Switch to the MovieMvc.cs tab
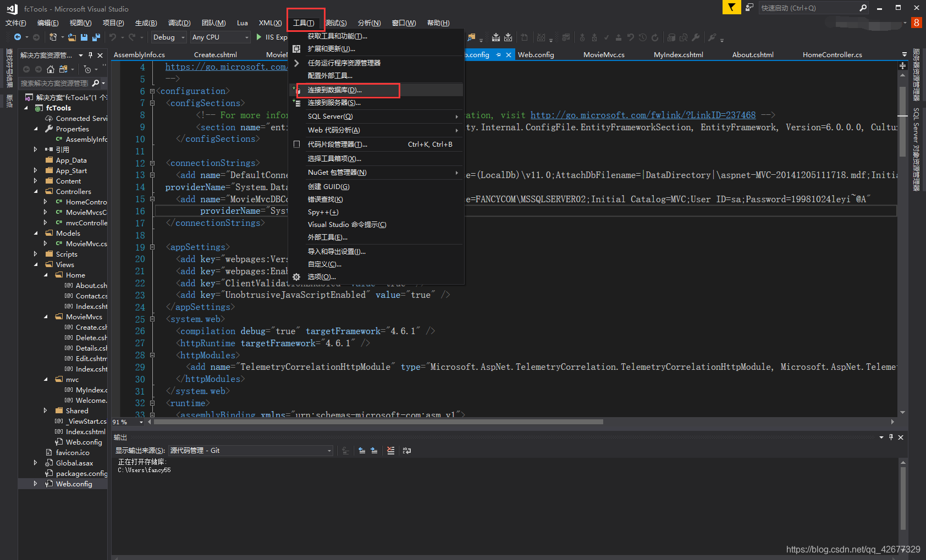 604,55
